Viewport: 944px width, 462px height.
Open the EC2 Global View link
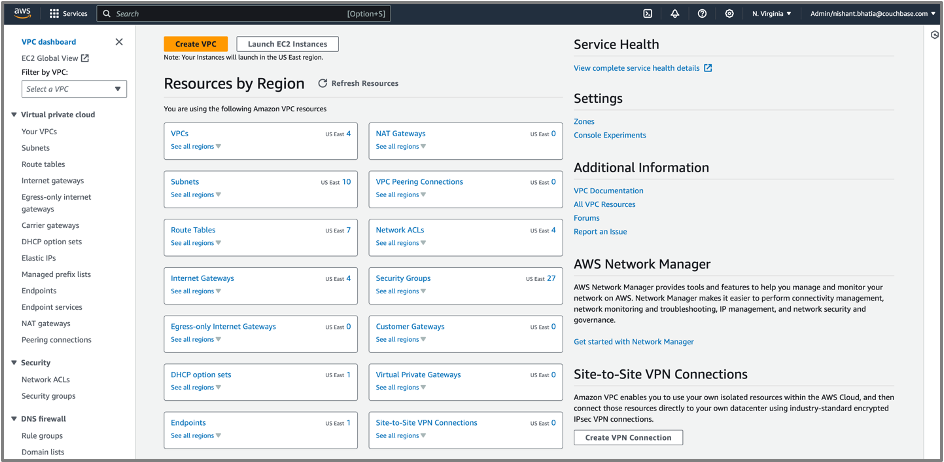coord(50,58)
